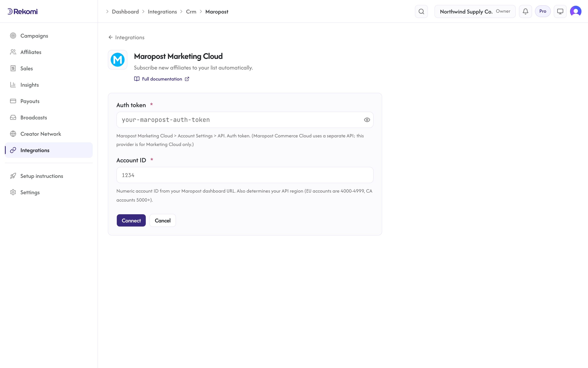The image size is (588, 368).
Task: Open Affiliates in sidebar
Action: pyautogui.click(x=49, y=52)
